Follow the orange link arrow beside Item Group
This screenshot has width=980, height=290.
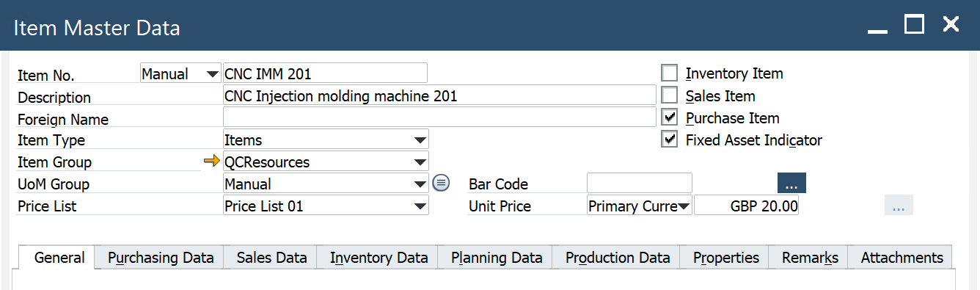(211, 162)
